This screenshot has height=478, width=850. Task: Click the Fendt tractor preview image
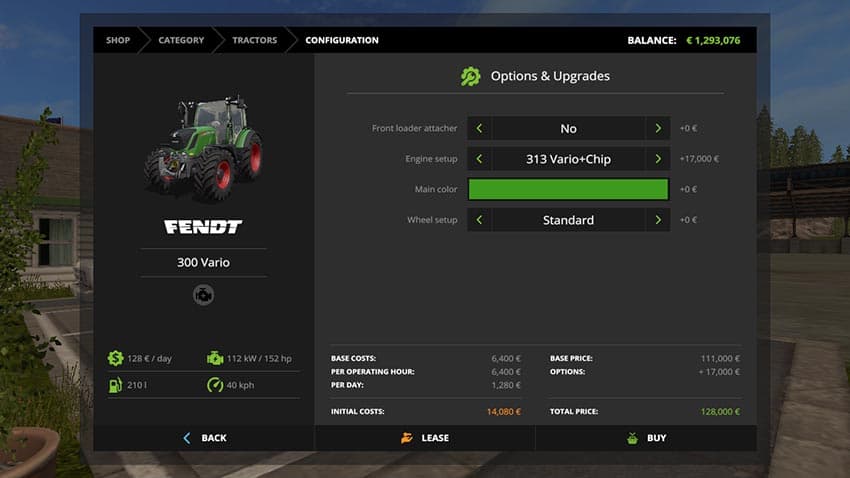(203, 148)
